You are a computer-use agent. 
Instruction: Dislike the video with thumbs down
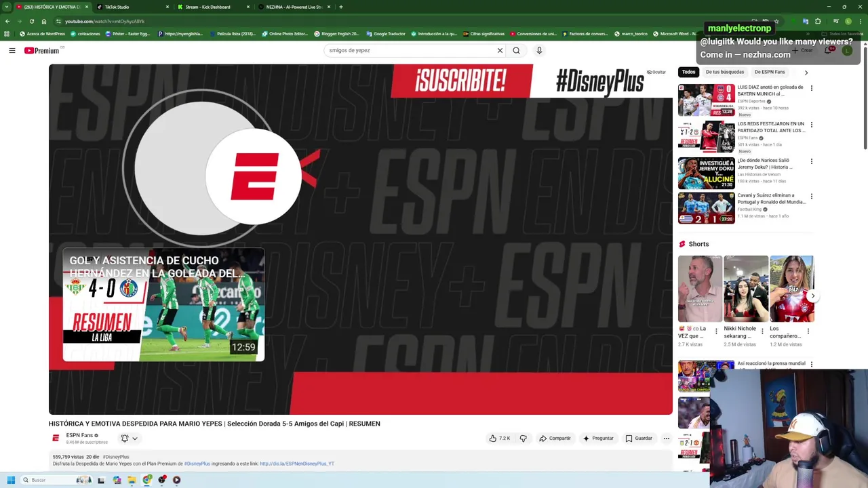tap(523, 439)
